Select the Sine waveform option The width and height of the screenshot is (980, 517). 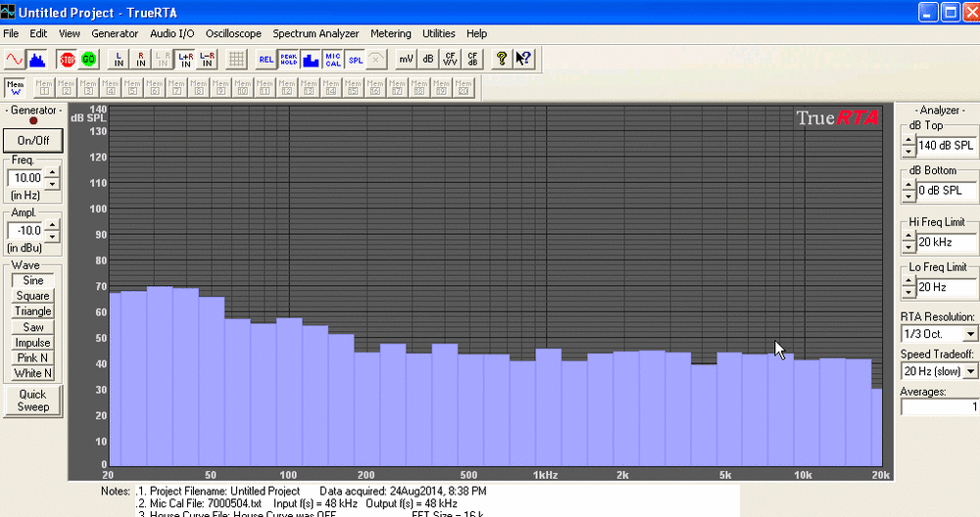pyautogui.click(x=33, y=281)
